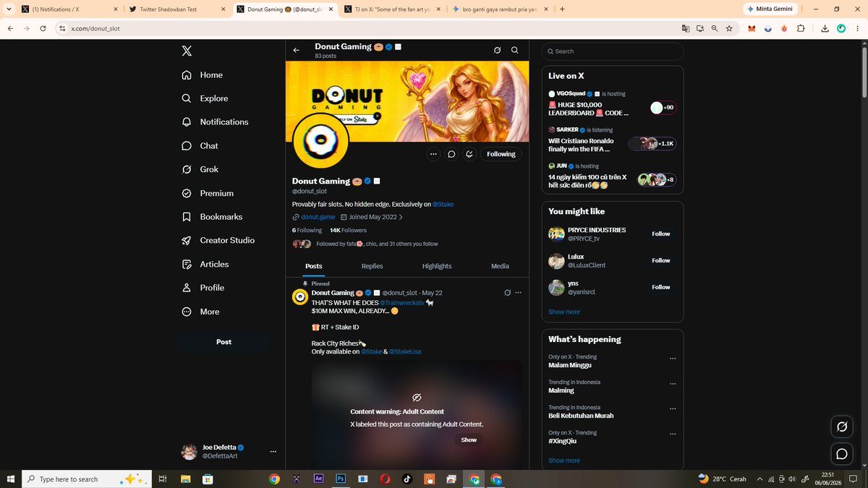Open the @StakeUsa mention link
This screenshot has height=488, width=868.
pyautogui.click(x=405, y=351)
